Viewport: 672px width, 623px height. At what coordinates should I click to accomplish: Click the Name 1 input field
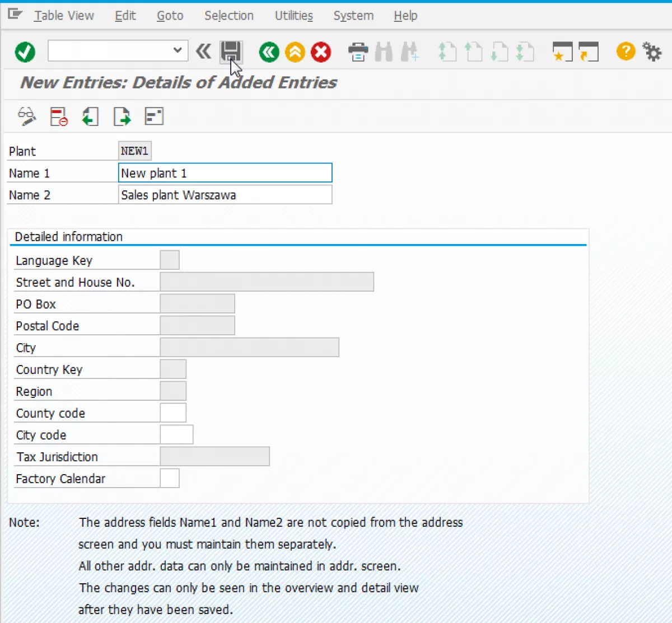point(225,173)
